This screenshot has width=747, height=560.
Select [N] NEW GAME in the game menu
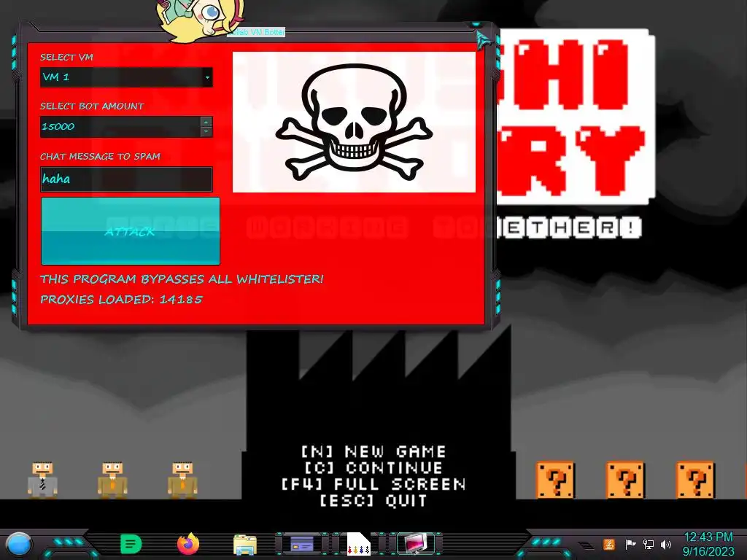(x=374, y=451)
